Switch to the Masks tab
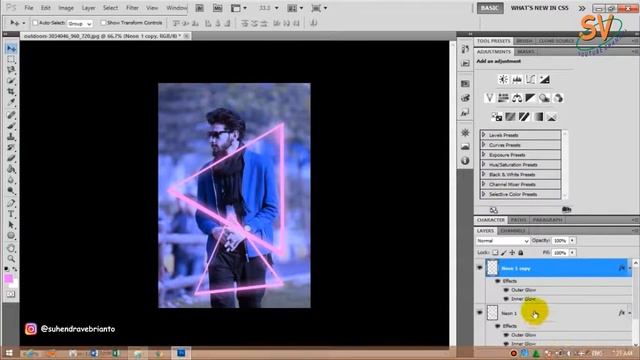The image size is (640, 360). (526, 52)
